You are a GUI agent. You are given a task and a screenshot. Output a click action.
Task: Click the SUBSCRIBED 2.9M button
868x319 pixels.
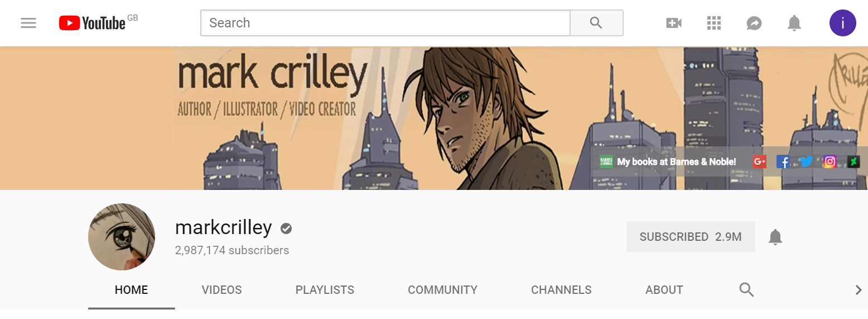pos(691,237)
